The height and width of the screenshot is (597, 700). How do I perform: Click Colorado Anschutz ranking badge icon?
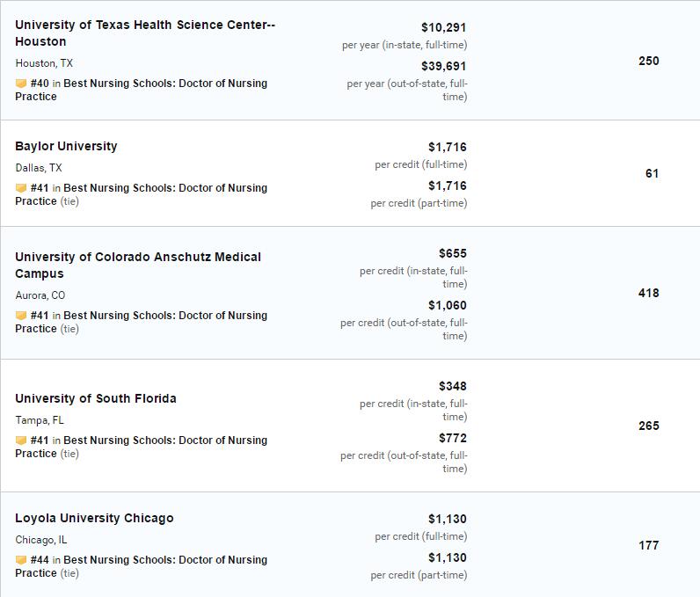[x=21, y=316]
